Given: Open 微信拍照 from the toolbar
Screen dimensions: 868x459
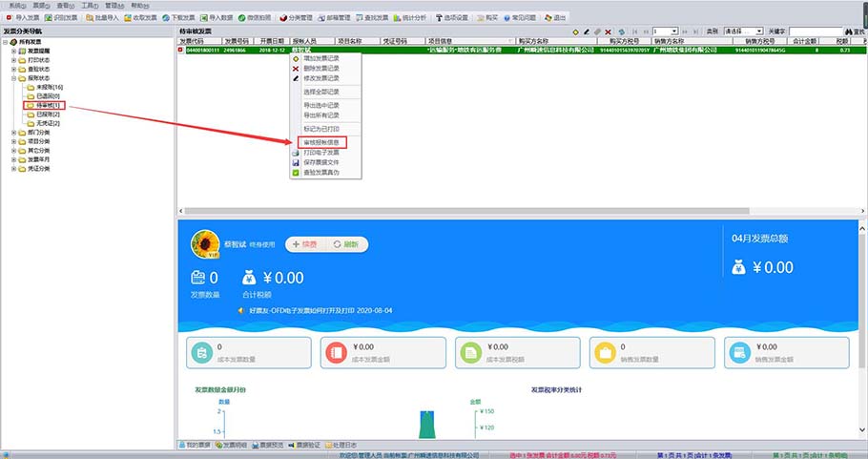Looking at the screenshot, I should [x=255, y=18].
